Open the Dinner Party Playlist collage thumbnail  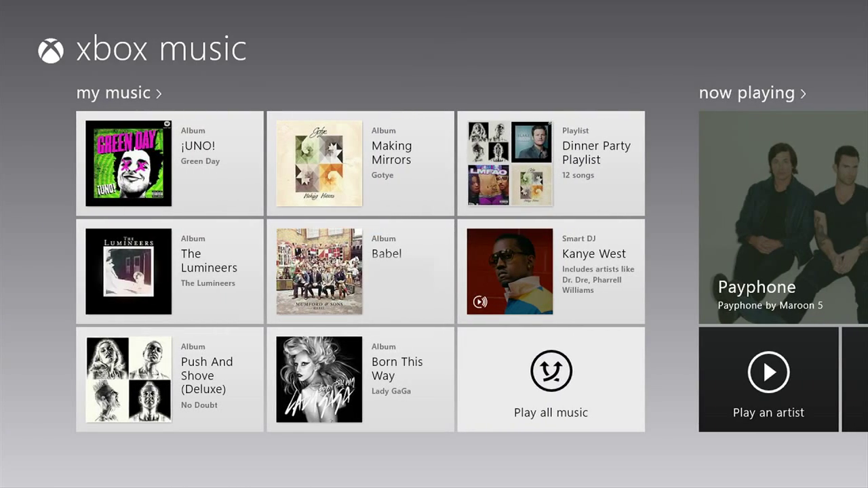509,163
